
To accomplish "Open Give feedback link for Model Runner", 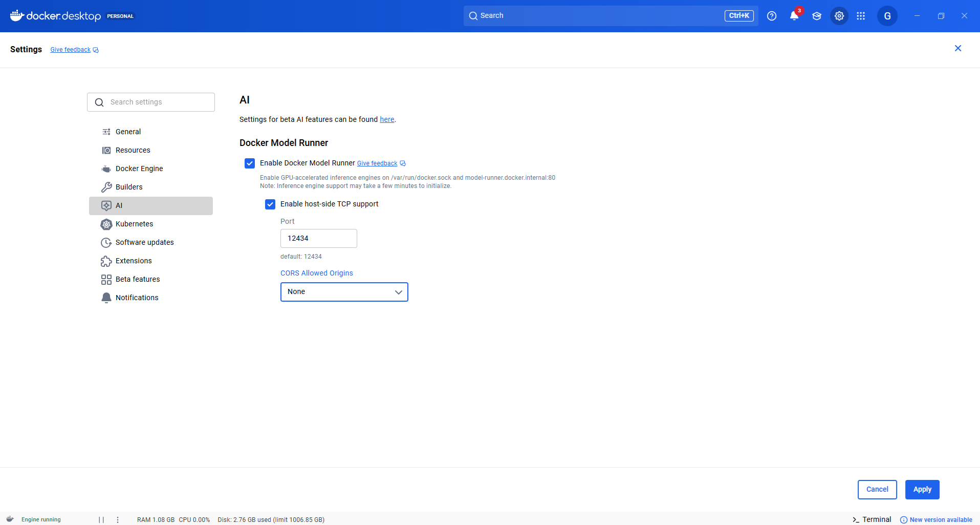I will (377, 163).
